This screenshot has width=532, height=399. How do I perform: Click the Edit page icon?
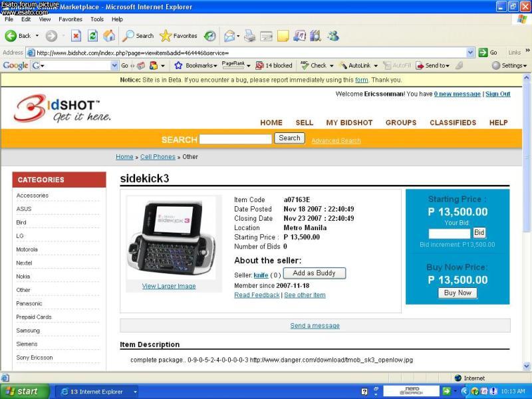[267, 36]
